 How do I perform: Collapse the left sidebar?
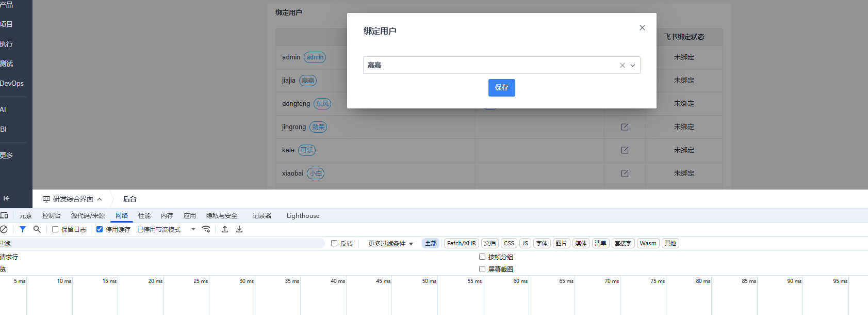pos(7,198)
